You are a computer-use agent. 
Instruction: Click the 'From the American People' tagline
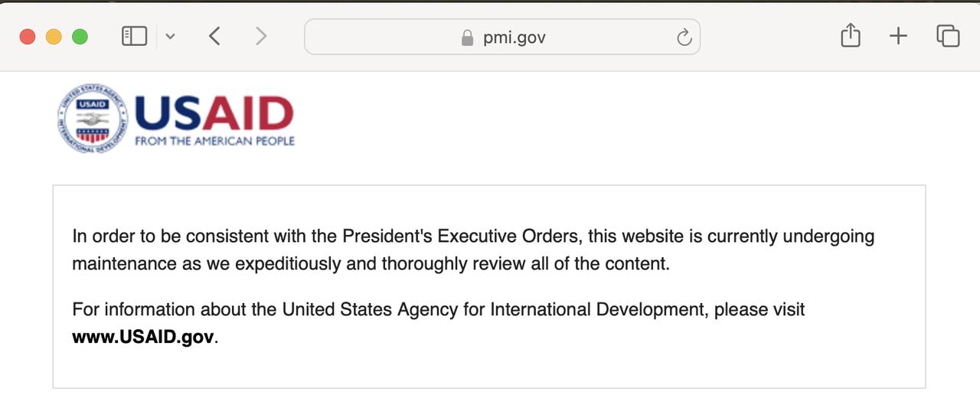click(214, 141)
